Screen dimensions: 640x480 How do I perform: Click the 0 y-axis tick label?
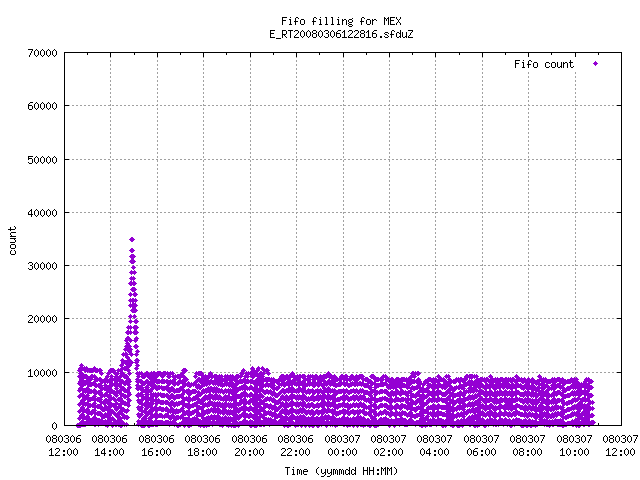coord(55,426)
